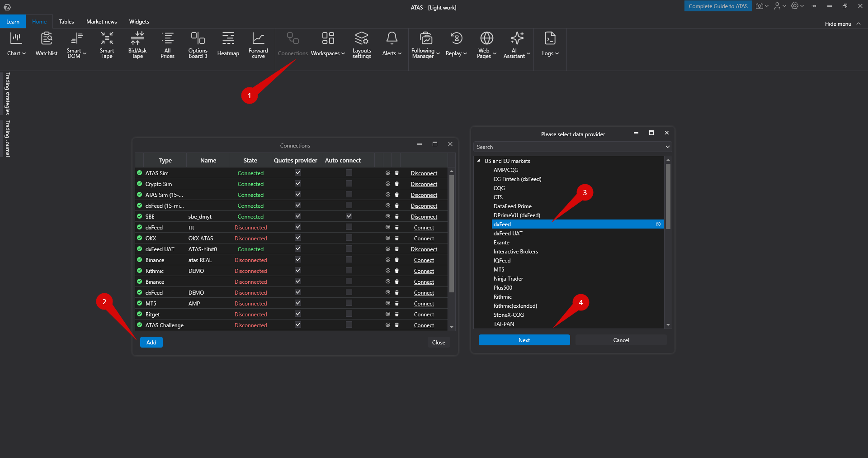This screenshot has height=458, width=868.
Task: Enable Auto connect for Crypto Sim
Action: pos(349,183)
